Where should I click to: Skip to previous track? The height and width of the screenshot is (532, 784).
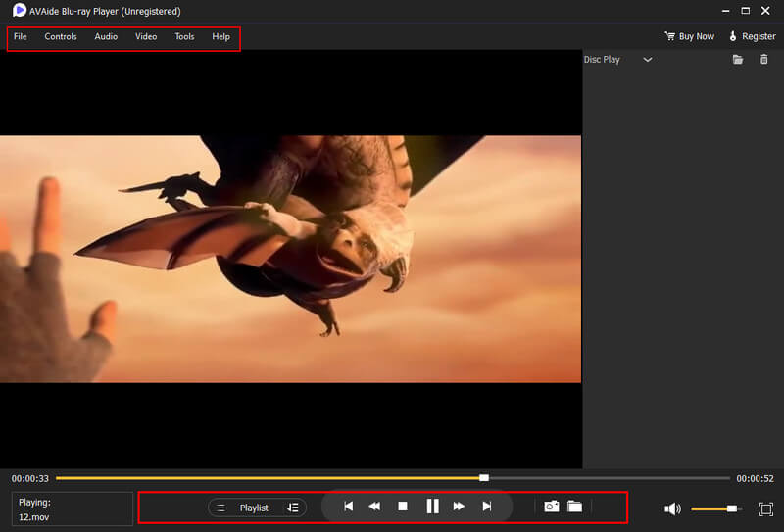click(349, 507)
